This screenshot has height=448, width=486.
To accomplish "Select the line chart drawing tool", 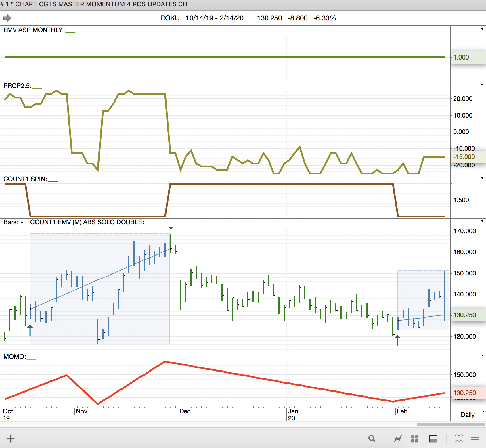I will (x=398, y=439).
